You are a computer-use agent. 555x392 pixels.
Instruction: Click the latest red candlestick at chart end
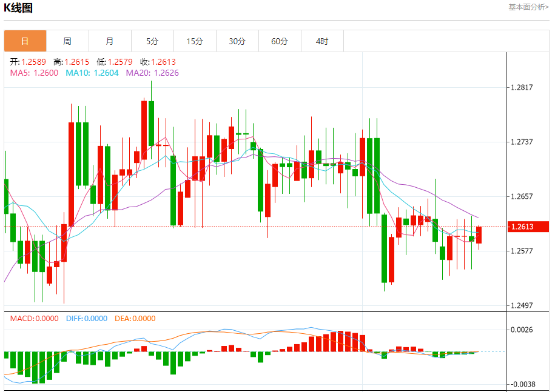tap(479, 235)
